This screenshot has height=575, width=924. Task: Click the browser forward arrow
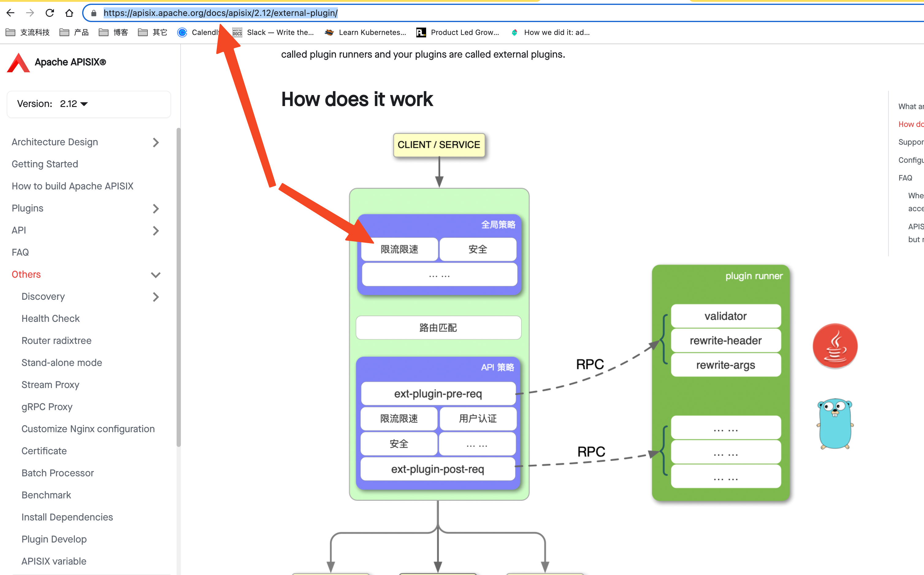tap(30, 13)
